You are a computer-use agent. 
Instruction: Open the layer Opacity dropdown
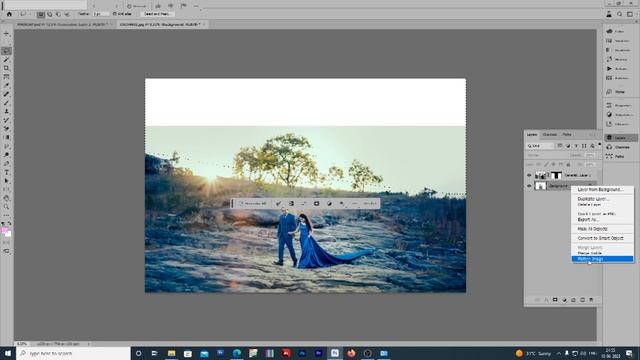(x=590, y=155)
